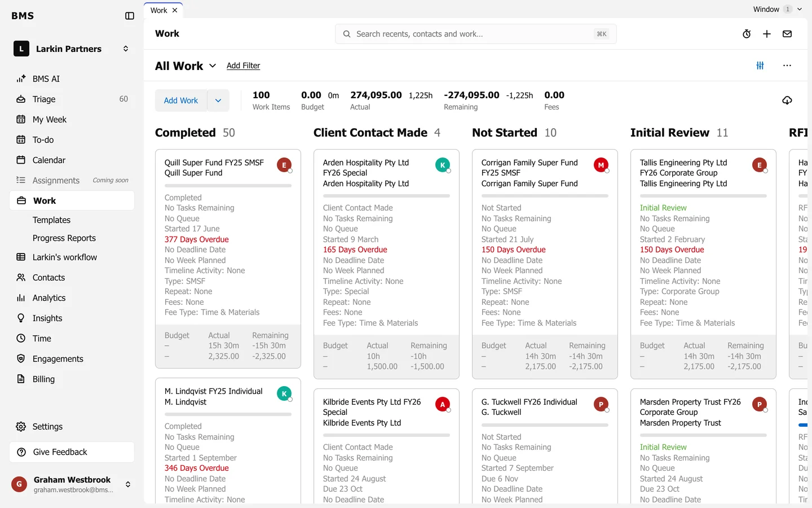Image resolution: width=812 pixels, height=508 pixels.
Task: Go to Triage in sidebar
Action: click(72, 99)
